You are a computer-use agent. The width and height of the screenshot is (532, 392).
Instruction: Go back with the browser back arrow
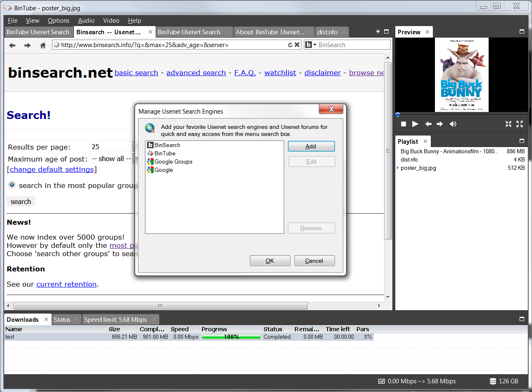click(12, 45)
